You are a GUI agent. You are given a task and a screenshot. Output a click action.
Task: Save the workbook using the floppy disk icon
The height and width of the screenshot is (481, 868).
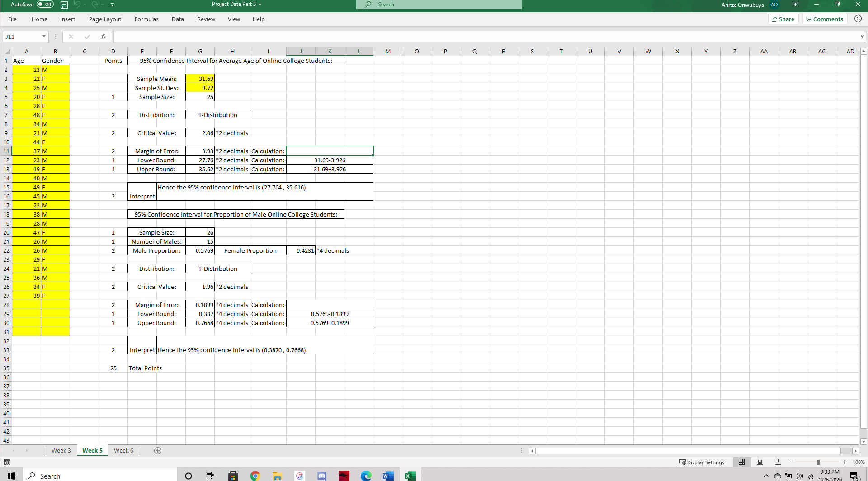[64, 5]
